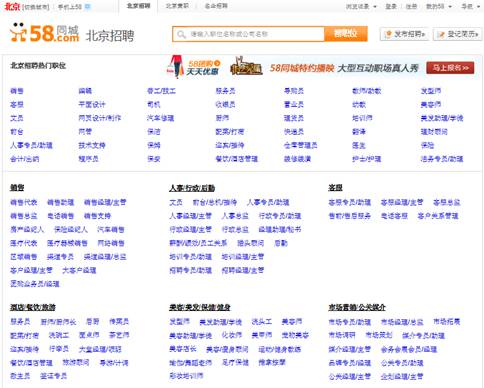Open the 导航 dropdown at top right
The image size is (484, 388).
pos(470,6)
